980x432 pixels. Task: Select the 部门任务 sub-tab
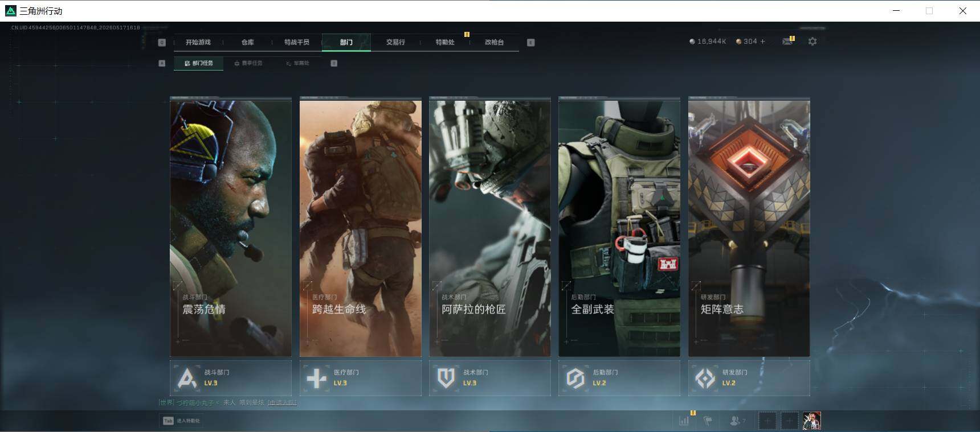[x=198, y=63]
